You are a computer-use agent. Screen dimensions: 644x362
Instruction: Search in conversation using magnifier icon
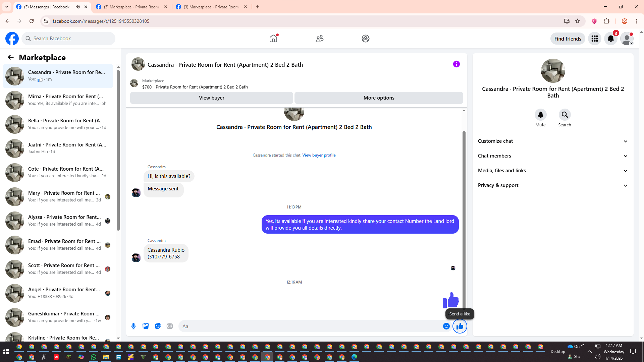click(x=565, y=115)
